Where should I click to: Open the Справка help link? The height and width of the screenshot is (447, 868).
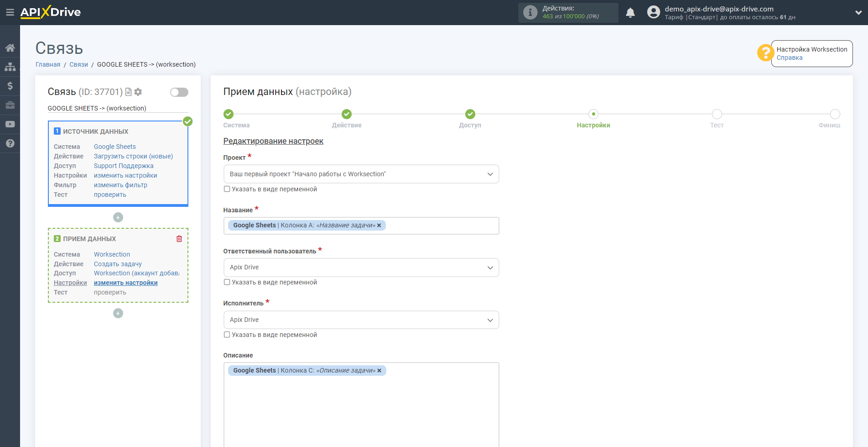click(790, 58)
